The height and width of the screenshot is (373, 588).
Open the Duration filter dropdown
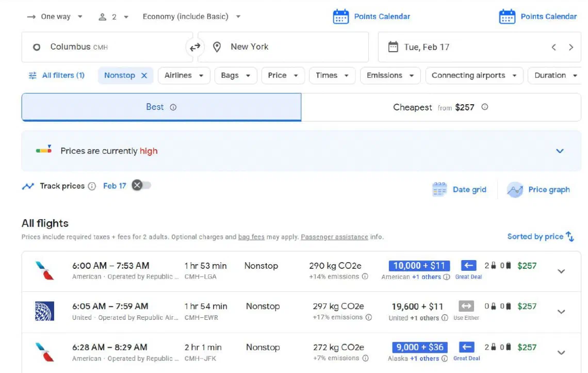[x=555, y=75]
